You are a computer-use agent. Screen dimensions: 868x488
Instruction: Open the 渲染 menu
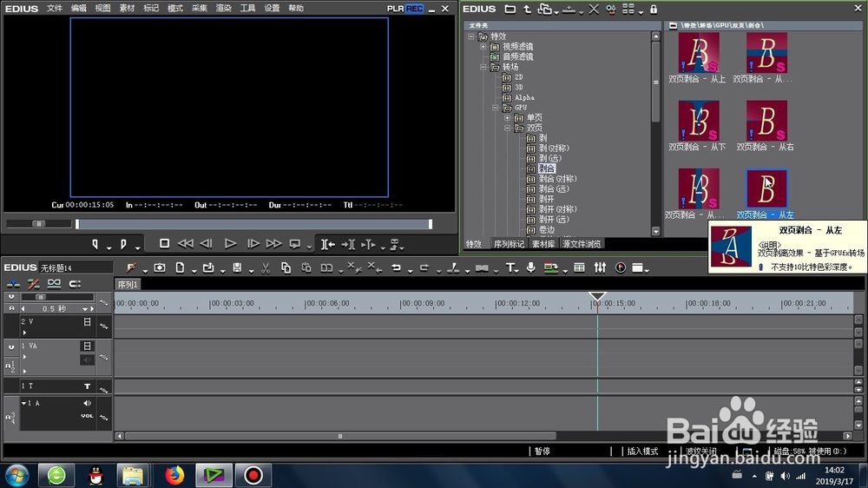[x=223, y=9]
